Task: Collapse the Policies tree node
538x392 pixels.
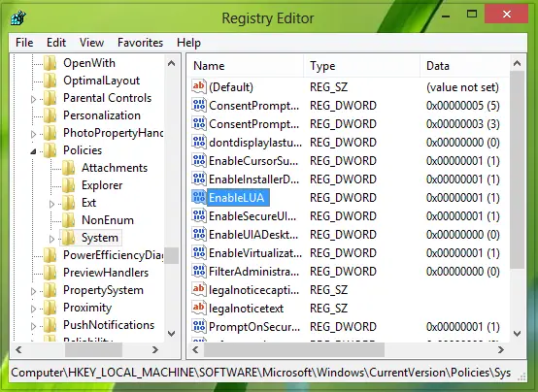Action: [33, 151]
